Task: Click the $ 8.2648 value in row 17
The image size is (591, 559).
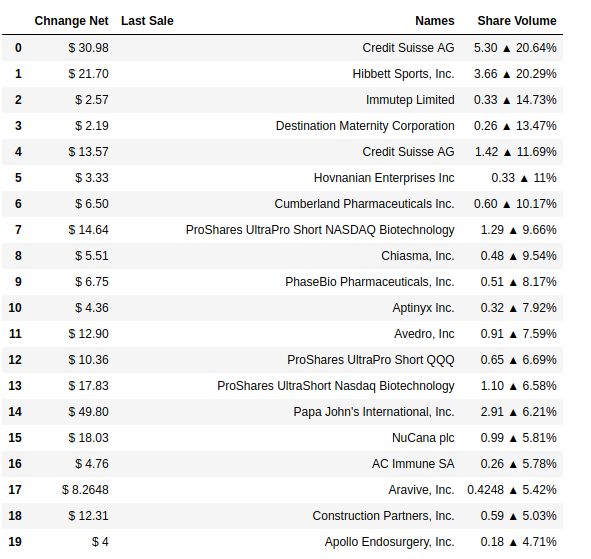Action: [x=85, y=490]
